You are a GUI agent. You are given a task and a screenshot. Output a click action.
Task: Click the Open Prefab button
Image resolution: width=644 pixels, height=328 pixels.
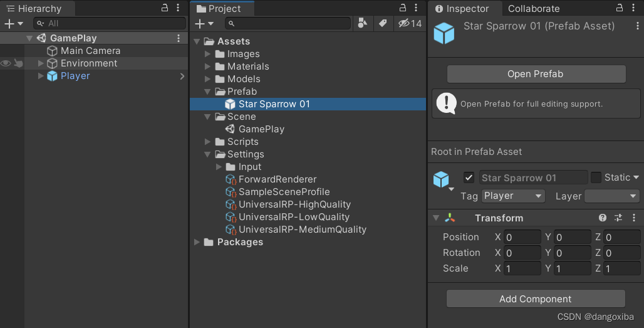tap(536, 74)
